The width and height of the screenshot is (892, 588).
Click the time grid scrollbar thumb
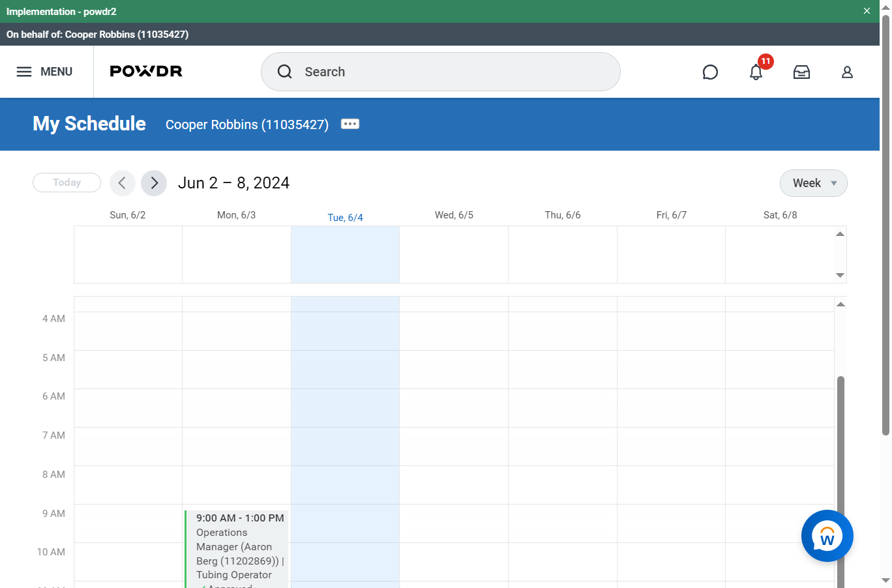tap(841, 481)
